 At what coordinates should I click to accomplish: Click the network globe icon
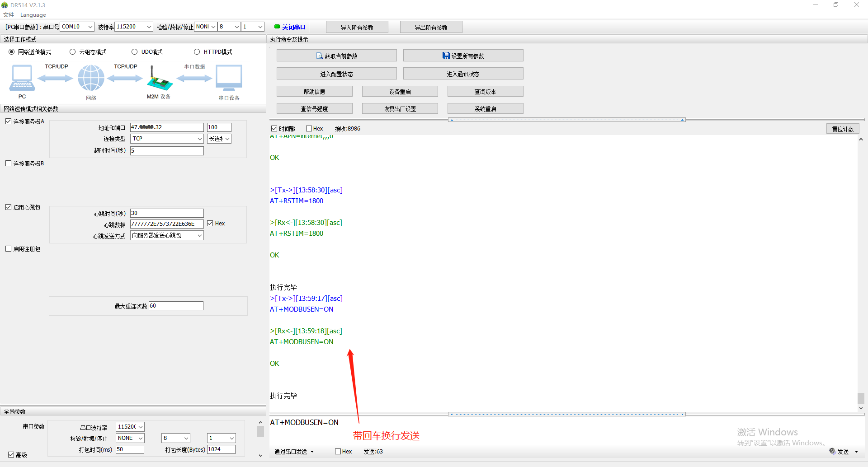91,78
